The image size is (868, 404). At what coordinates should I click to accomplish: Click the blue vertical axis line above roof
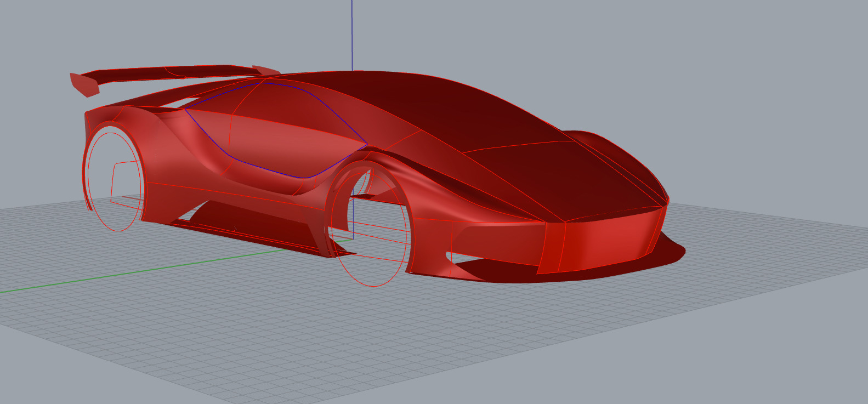[352, 36]
